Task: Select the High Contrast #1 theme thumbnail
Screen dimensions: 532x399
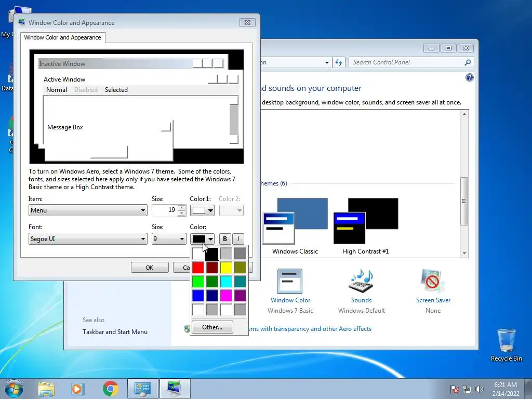Action: (x=366, y=221)
